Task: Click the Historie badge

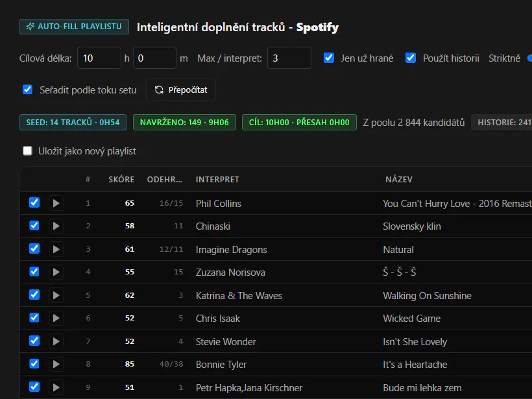Action: (503, 123)
